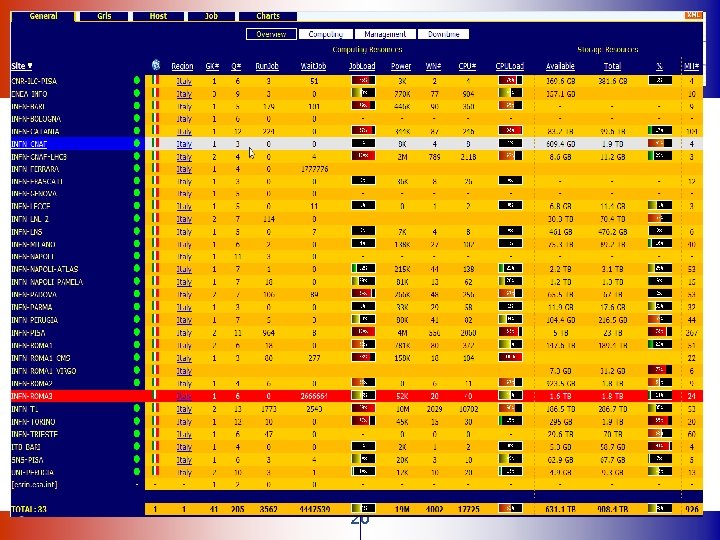
Task: Click WaitJob value 2666664 for INFN-ROMA3
Action: coord(315,396)
